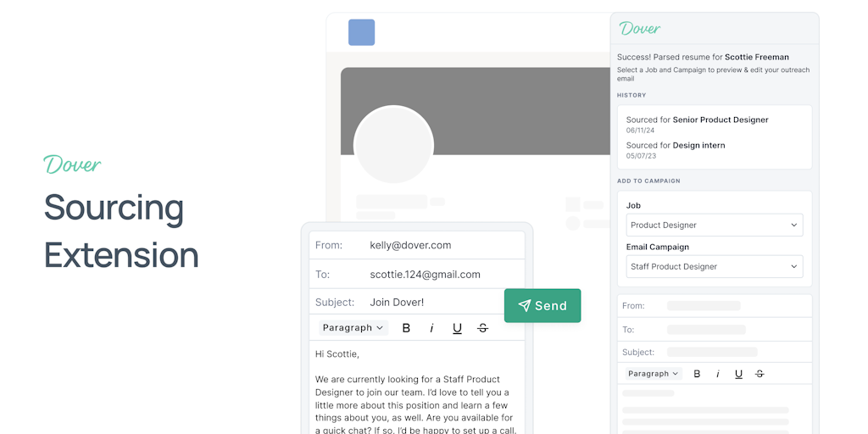Expand the Paragraph style dropdown in composer

[353, 328]
